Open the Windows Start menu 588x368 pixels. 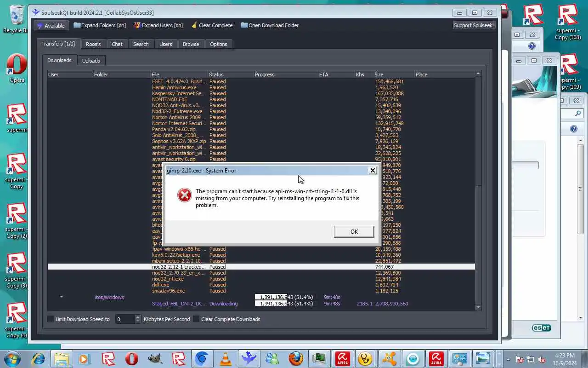point(12,359)
